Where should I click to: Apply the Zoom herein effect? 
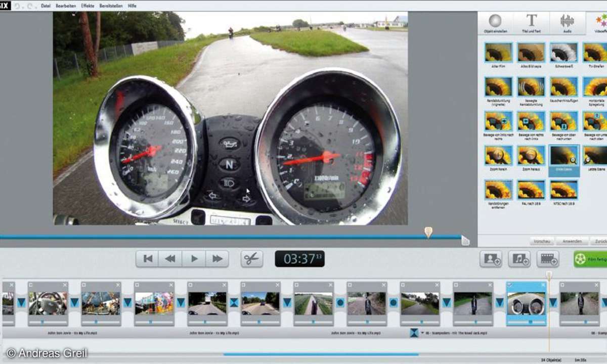point(498,156)
